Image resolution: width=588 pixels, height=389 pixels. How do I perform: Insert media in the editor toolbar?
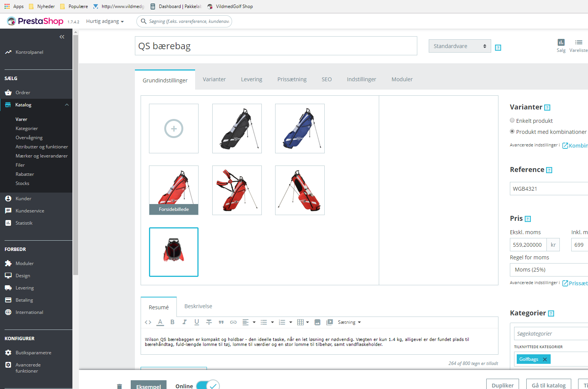coord(330,322)
